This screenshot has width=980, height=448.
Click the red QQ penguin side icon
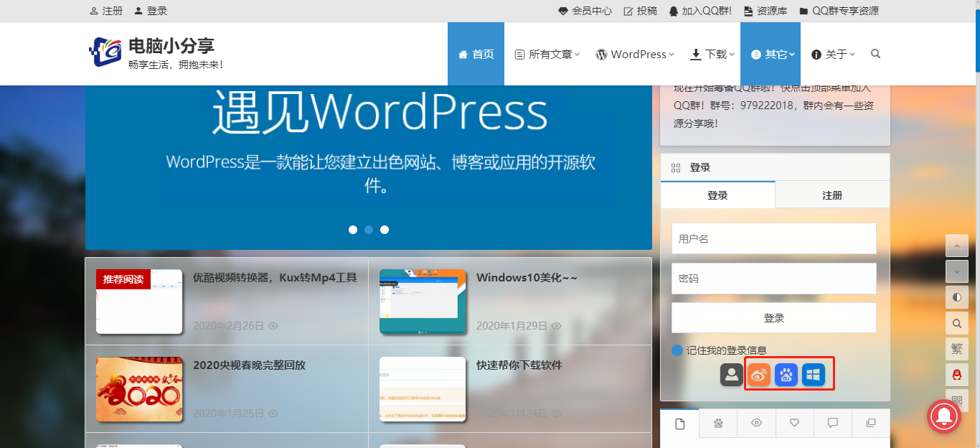pos(957,375)
